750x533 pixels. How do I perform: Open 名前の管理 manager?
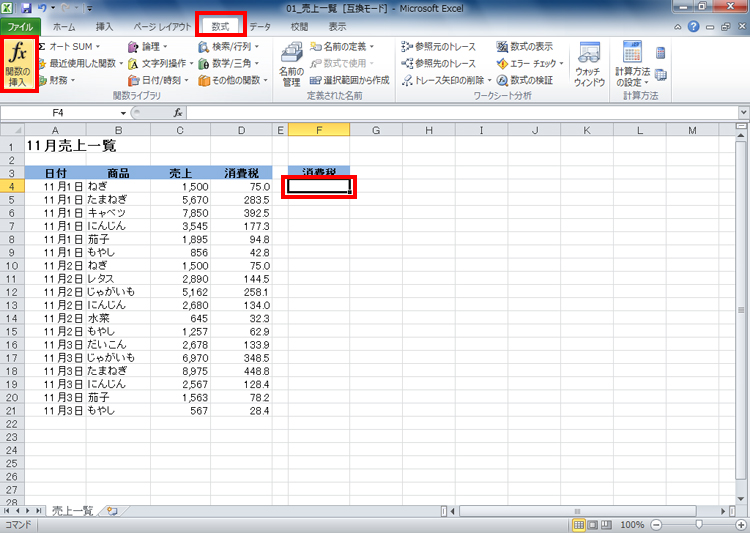click(291, 64)
